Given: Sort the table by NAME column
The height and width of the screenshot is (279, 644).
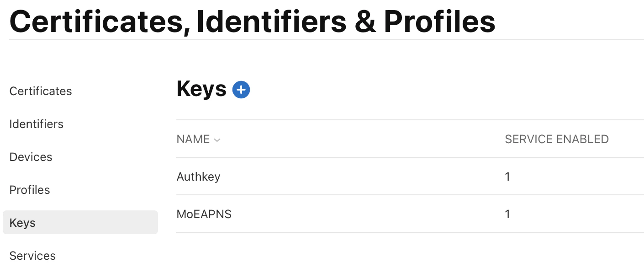Looking at the screenshot, I should click(193, 139).
